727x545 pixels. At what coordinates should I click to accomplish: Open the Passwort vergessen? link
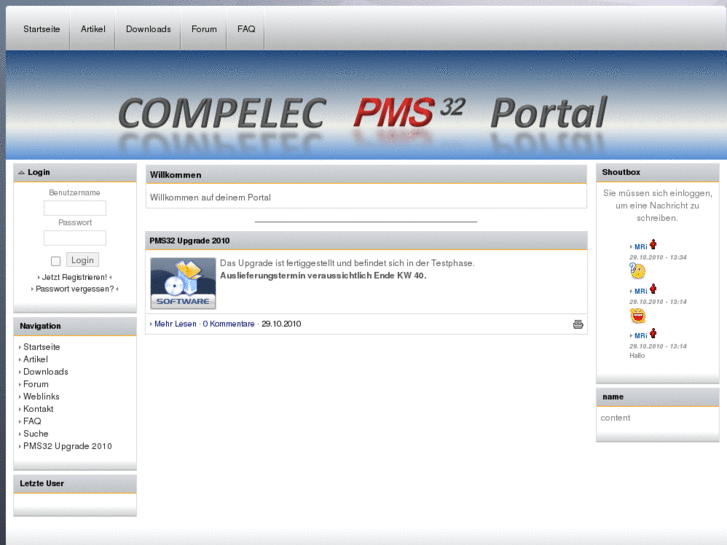click(75, 289)
